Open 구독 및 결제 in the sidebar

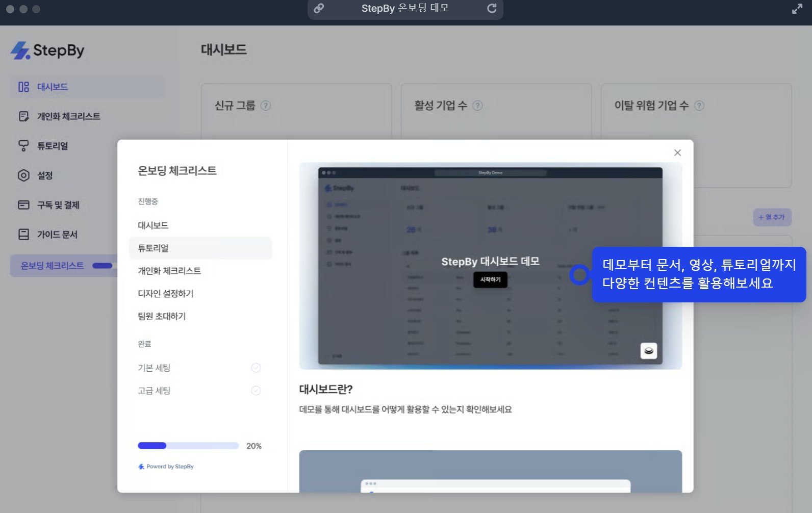click(58, 205)
